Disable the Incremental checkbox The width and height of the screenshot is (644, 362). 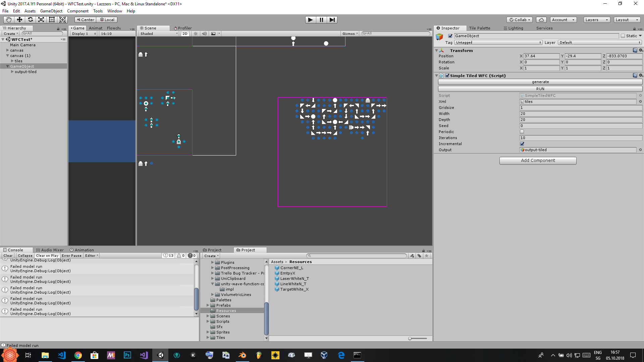click(x=522, y=144)
